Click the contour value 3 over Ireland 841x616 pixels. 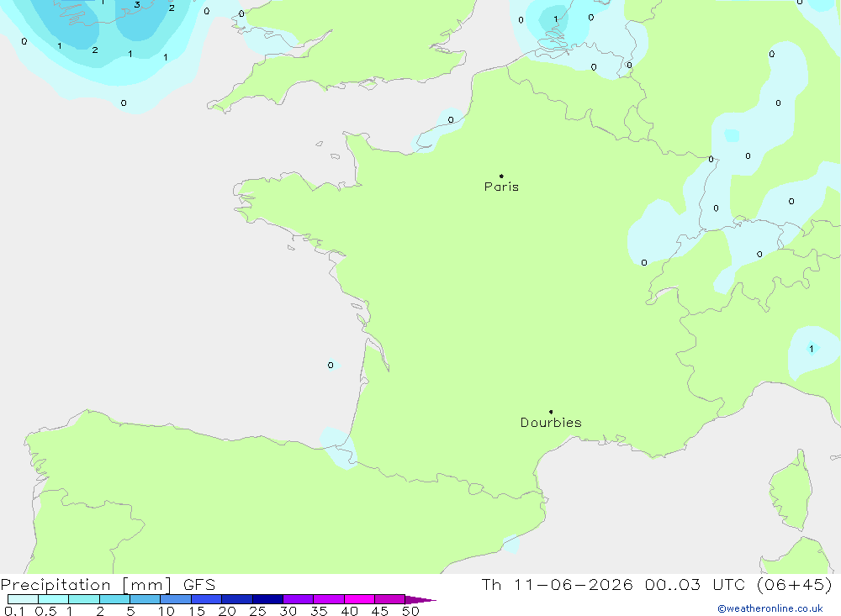pos(137,5)
